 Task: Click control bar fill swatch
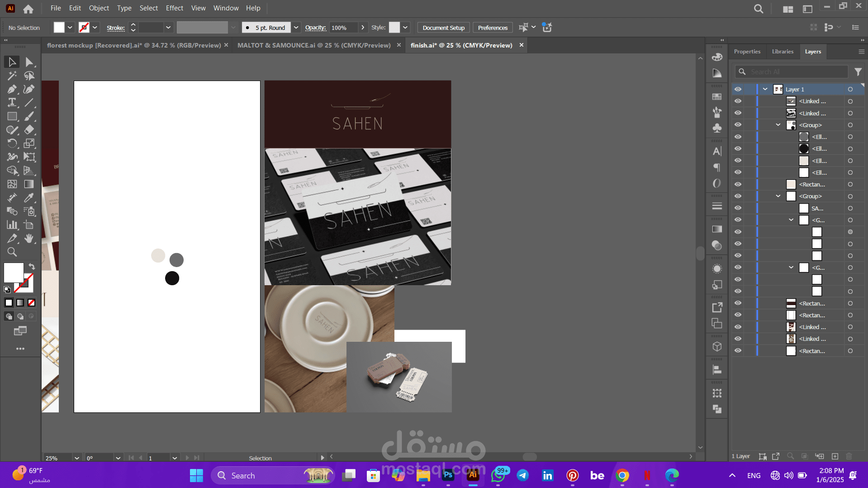[x=59, y=28]
